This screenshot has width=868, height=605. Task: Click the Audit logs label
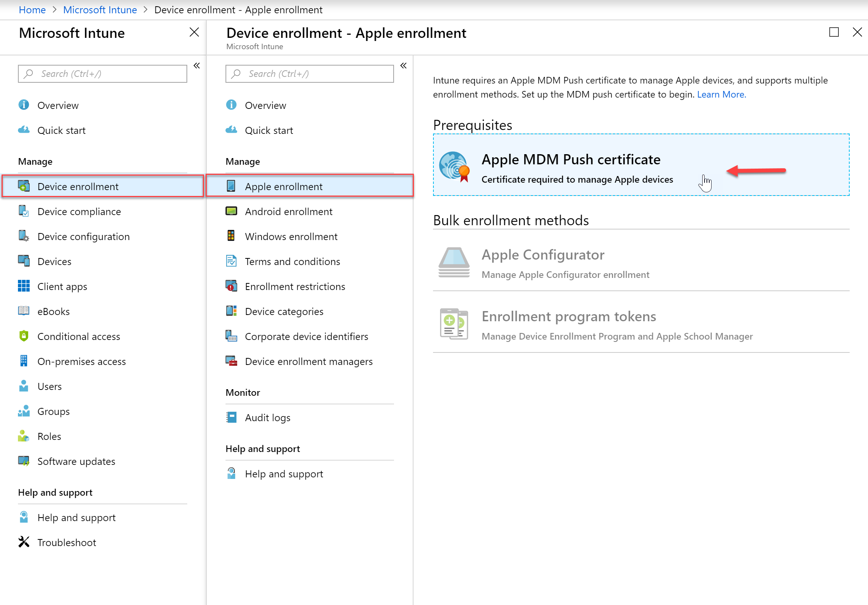pos(268,418)
